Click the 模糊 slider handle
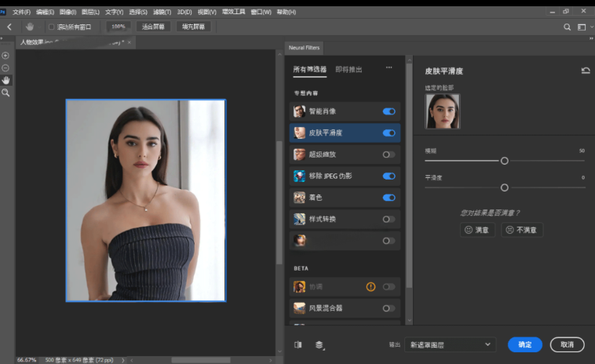 pos(505,161)
